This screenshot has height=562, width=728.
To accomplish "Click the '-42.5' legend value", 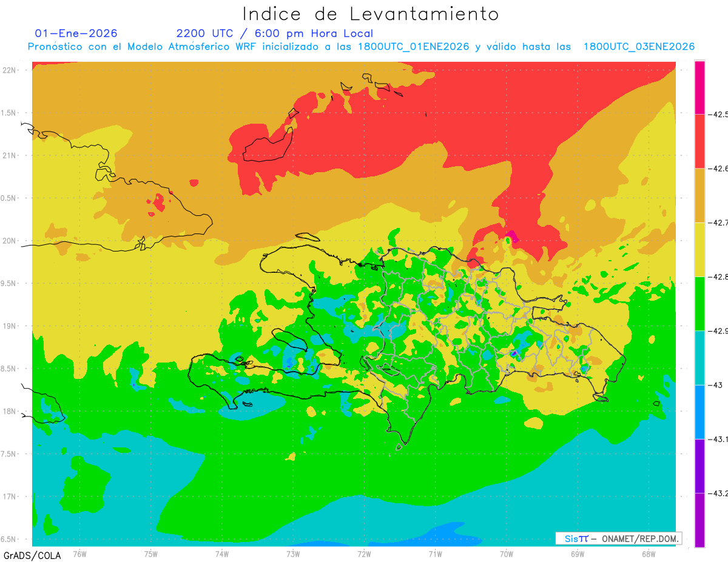I will pos(718,115).
